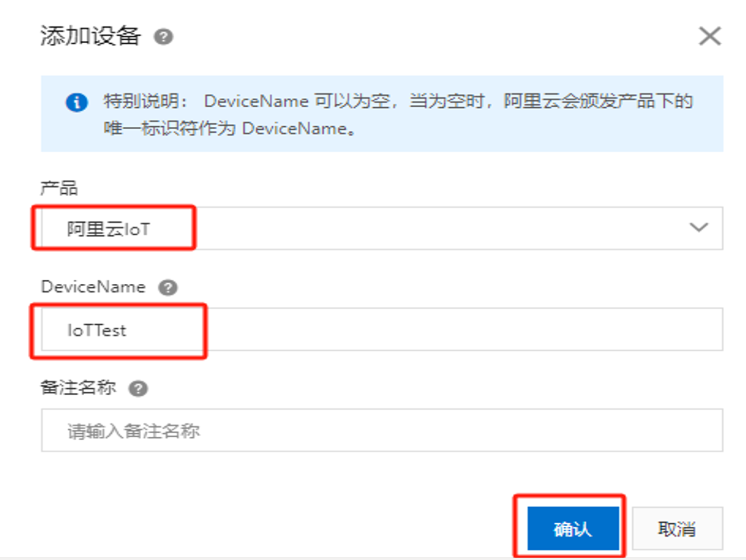The image size is (746, 560).
Task: Cancel the dialog using 取消 button
Action: (x=677, y=529)
